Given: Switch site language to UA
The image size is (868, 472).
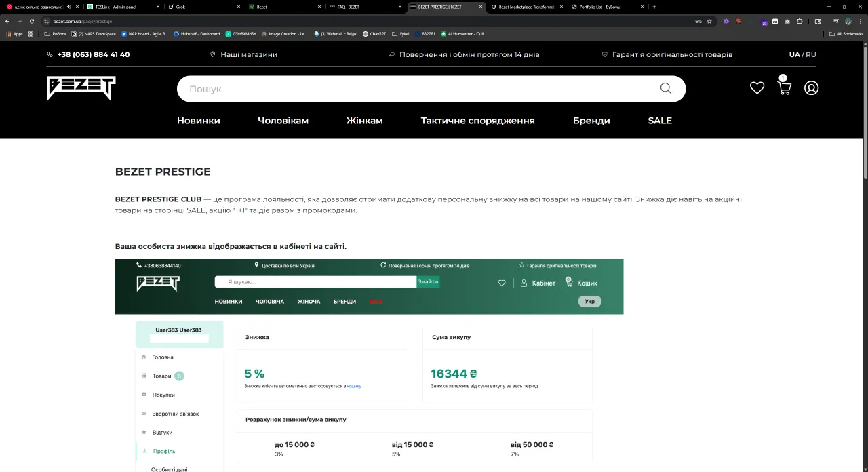Looking at the screenshot, I should [794, 54].
